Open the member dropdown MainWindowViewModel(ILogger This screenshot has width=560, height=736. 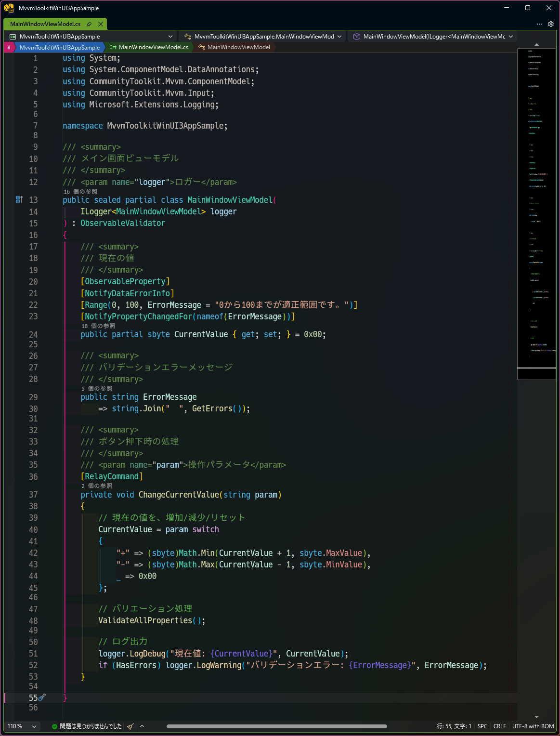pyautogui.click(x=433, y=37)
